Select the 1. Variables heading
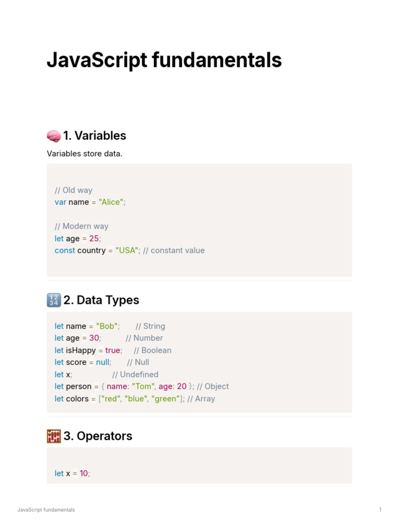The width and height of the screenshot is (399, 532). point(95,136)
